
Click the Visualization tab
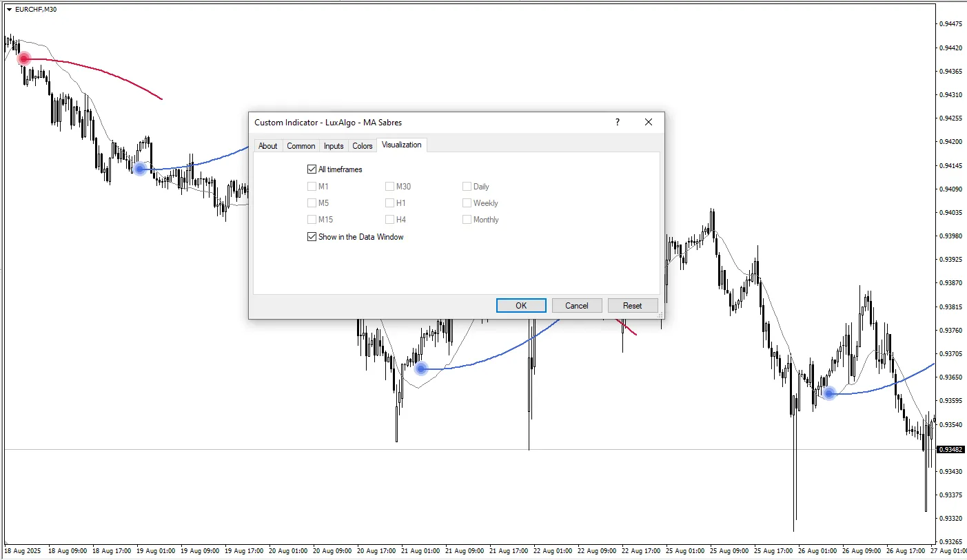click(402, 145)
